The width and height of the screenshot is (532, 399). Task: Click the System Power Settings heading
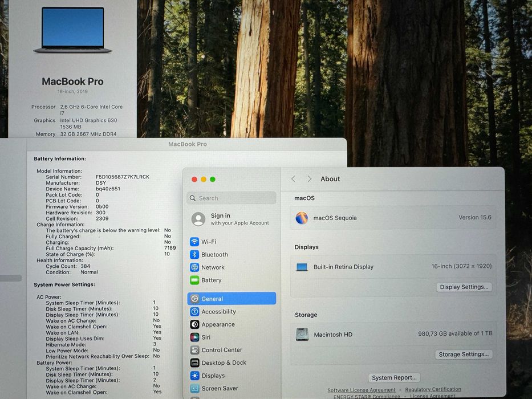tap(64, 284)
